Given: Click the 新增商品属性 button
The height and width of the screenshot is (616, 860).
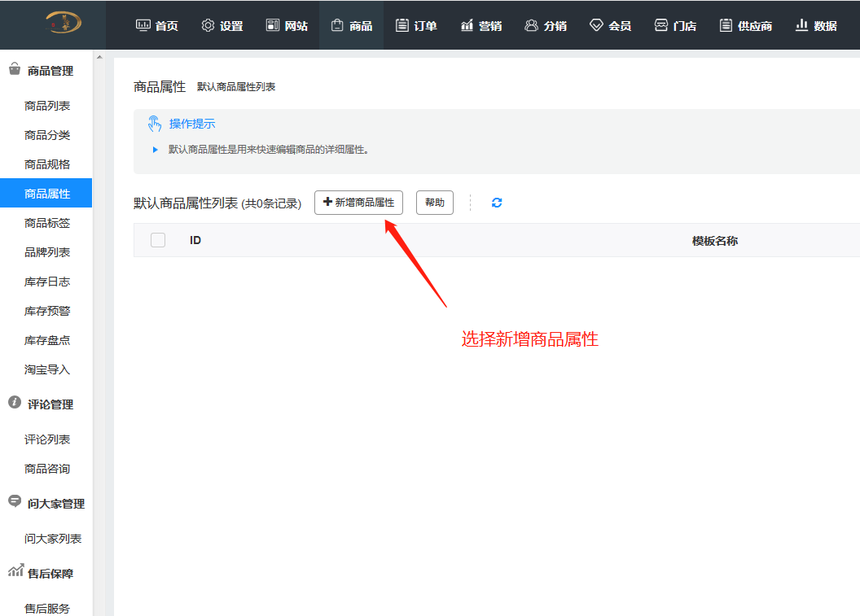Looking at the screenshot, I should tap(358, 203).
